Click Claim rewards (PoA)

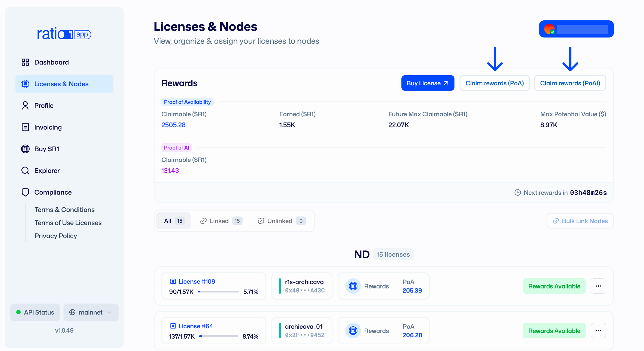point(495,83)
